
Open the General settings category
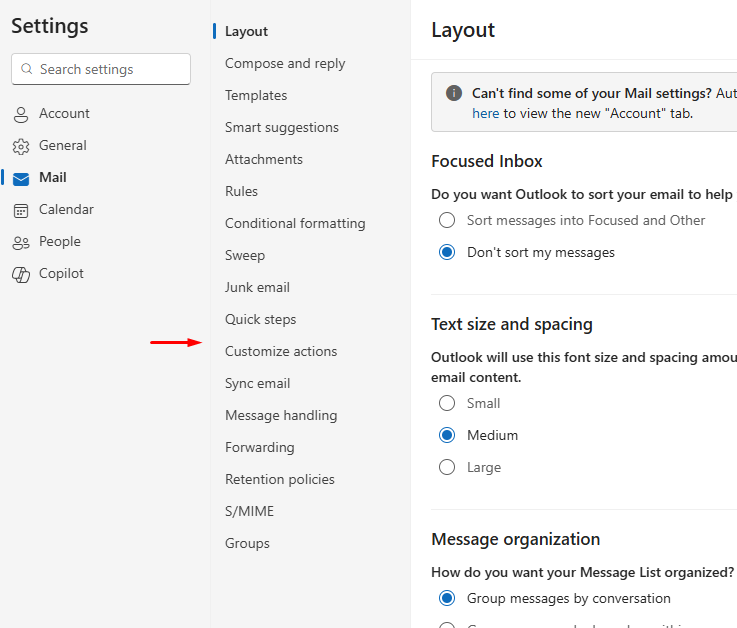point(63,145)
